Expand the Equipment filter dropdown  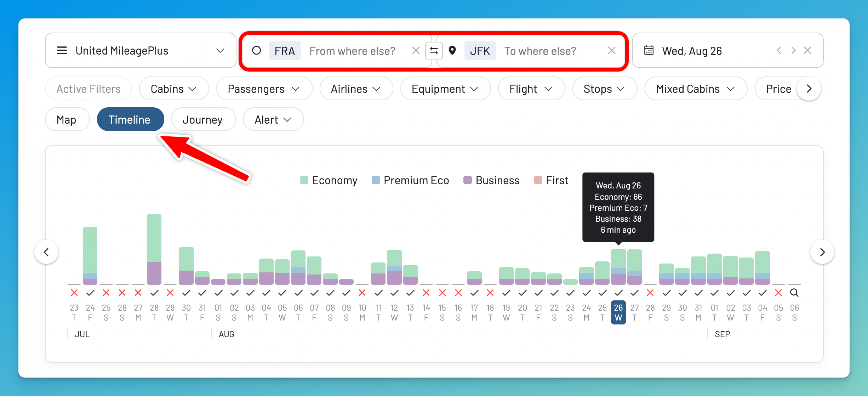445,89
